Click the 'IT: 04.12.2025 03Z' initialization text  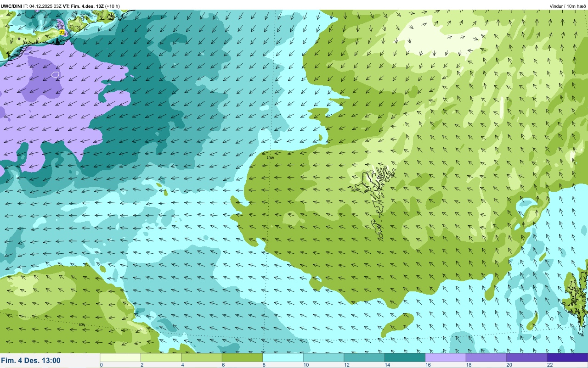[x=43, y=6]
